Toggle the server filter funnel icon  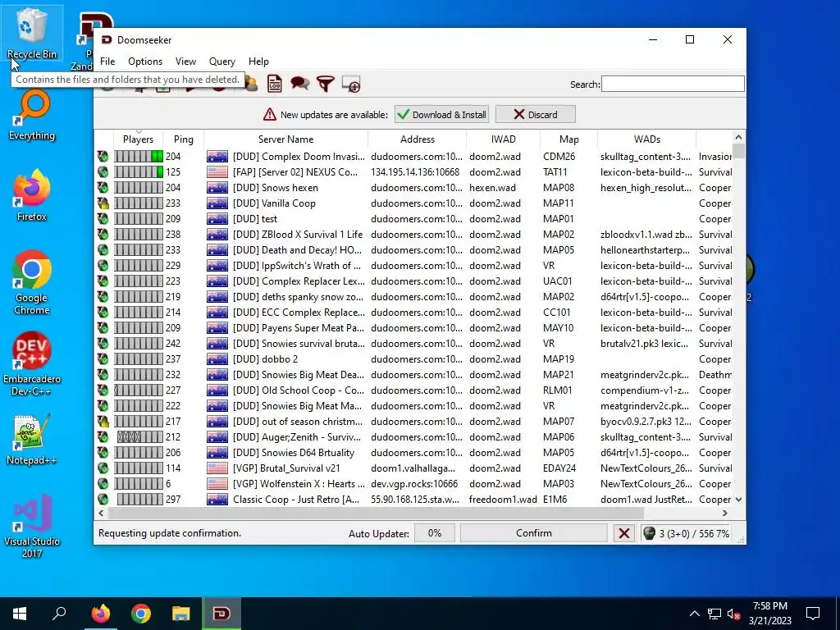point(325,84)
